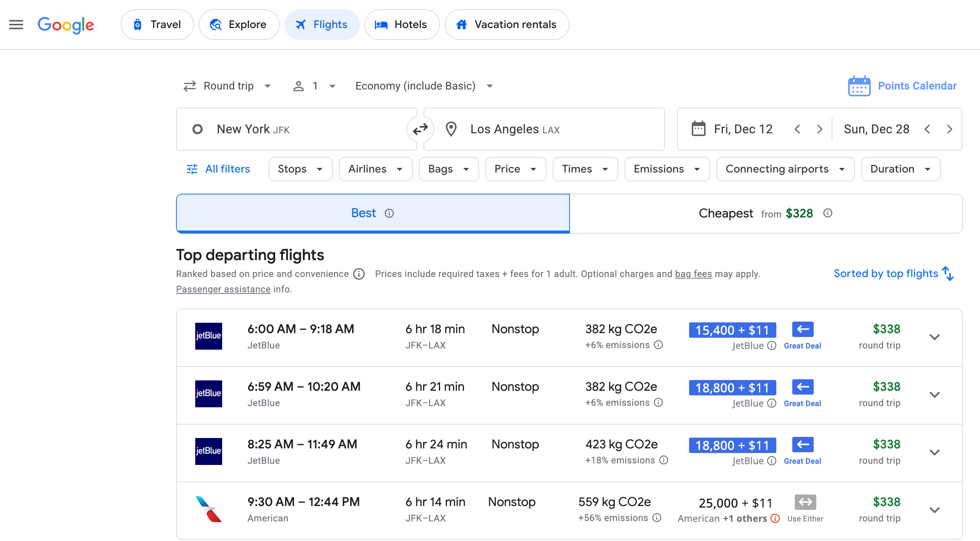Open the Round trip dropdown
The image size is (980, 541).
[x=228, y=86]
